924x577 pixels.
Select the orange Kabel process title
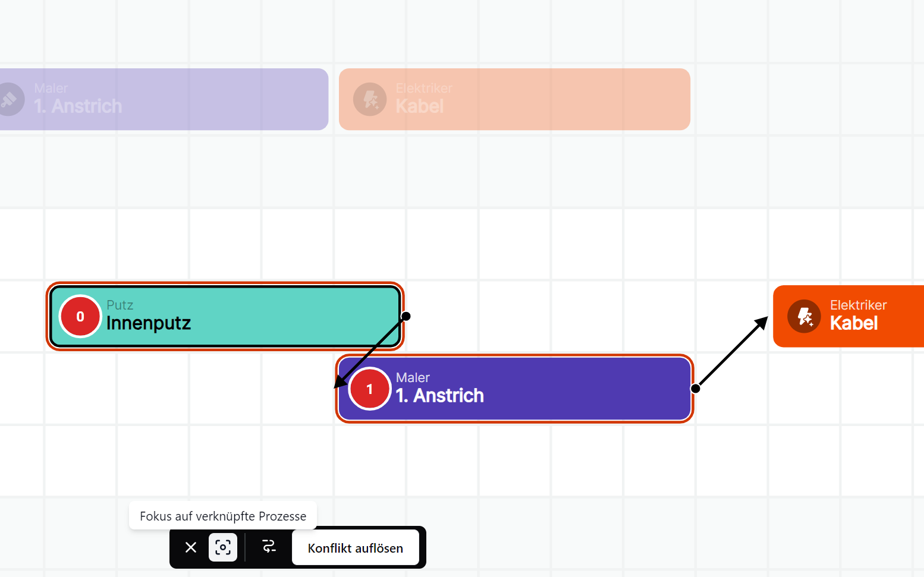click(853, 324)
